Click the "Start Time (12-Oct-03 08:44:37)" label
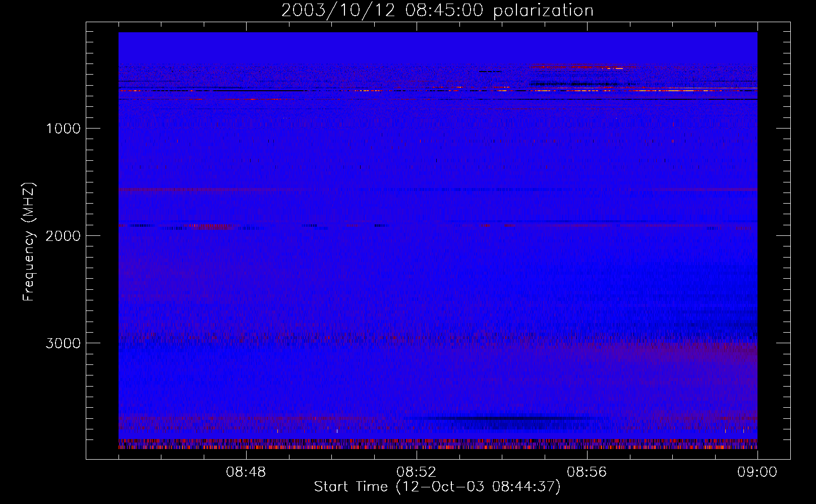Viewport: 816px width, 504px height. pyautogui.click(x=437, y=486)
